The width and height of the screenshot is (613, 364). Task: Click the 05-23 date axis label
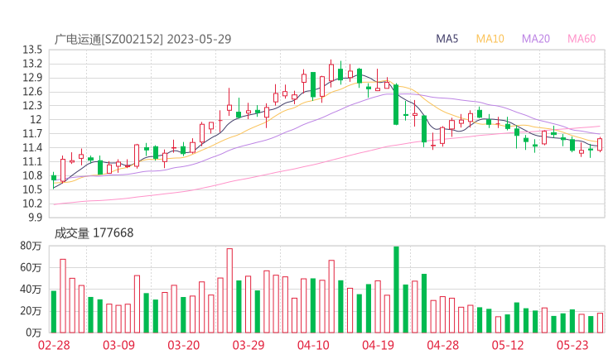(572, 345)
